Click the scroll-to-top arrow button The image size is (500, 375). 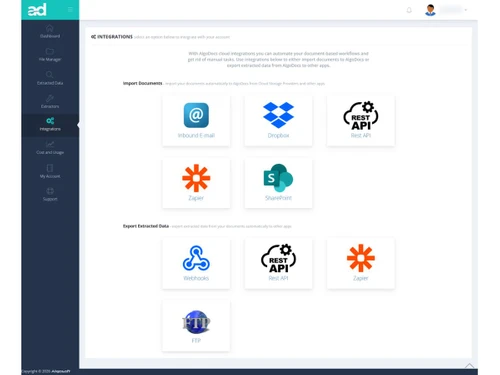coord(469,366)
